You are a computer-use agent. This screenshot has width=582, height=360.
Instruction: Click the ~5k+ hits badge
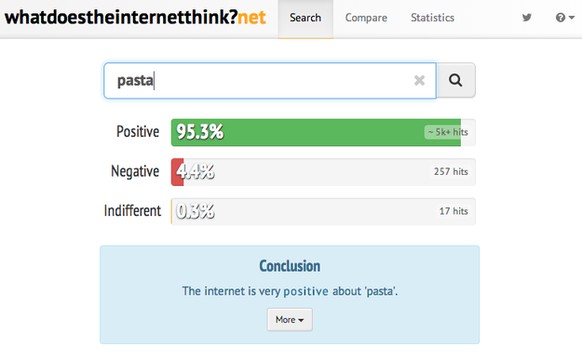tap(448, 132)
